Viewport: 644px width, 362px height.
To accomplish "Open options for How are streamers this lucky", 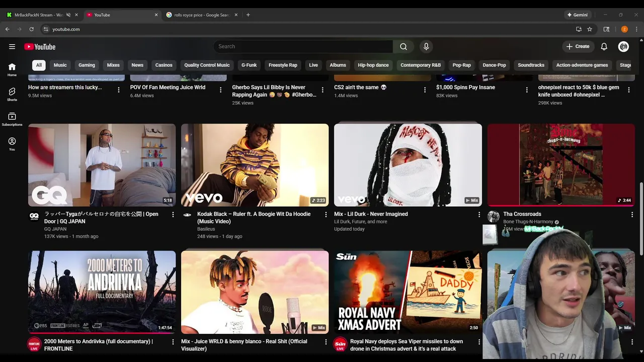I will pyautogui.click(x=119, y=90).
